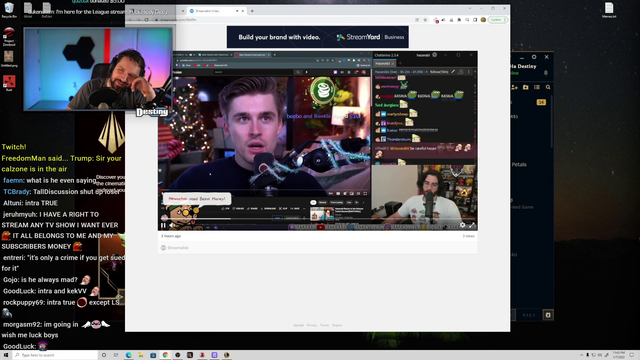Open a new Chrome tab
640x360 pixels.
pos(252,11)
